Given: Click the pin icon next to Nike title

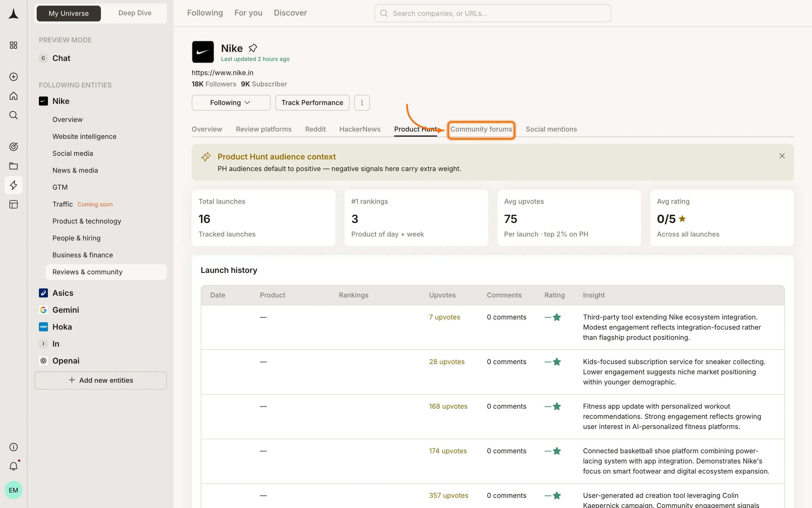Looking at the screenshot, I should click(x=253, y=48).
